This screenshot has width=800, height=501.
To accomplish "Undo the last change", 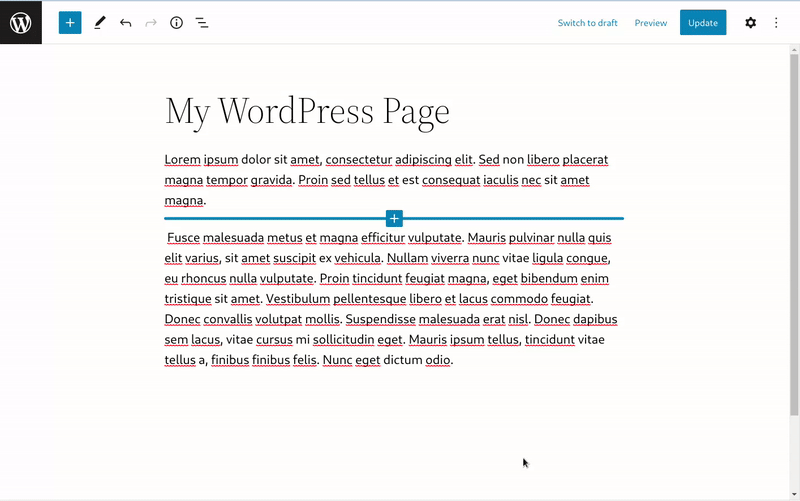I will point(125,22).
